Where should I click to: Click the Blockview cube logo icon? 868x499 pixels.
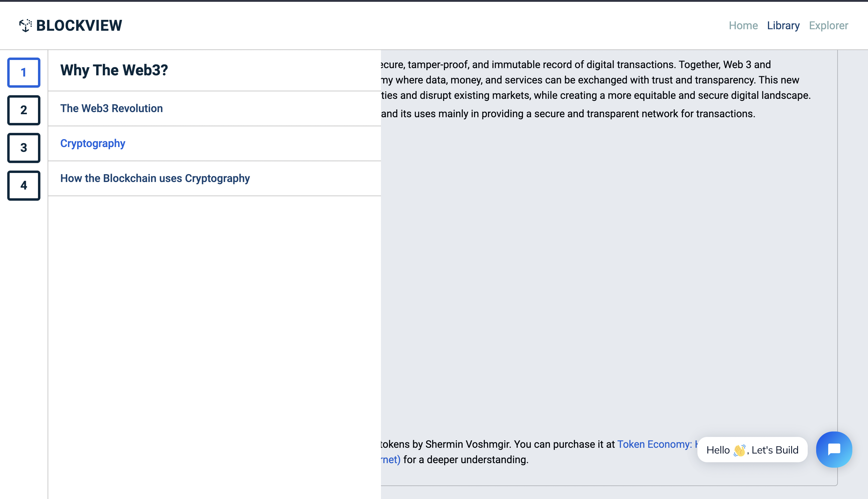point(25,25)
